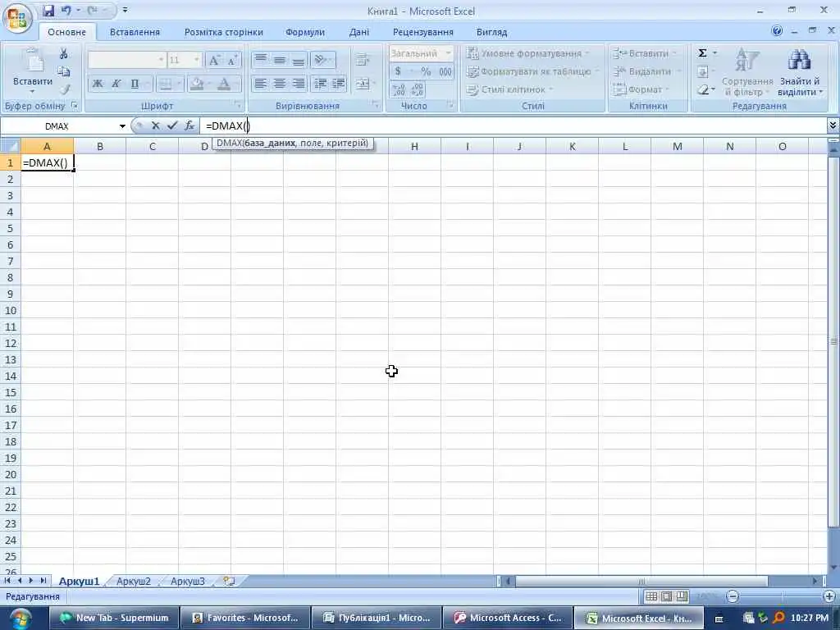Click the font color A button
Screen dimensions: 840x630
(x=225, y=84)
